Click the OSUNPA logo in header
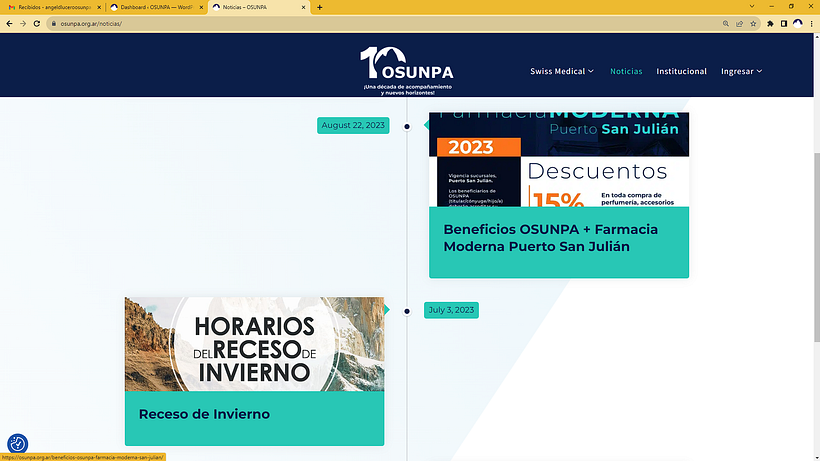The height and width of the screenshot is (461, 820). 407,71
